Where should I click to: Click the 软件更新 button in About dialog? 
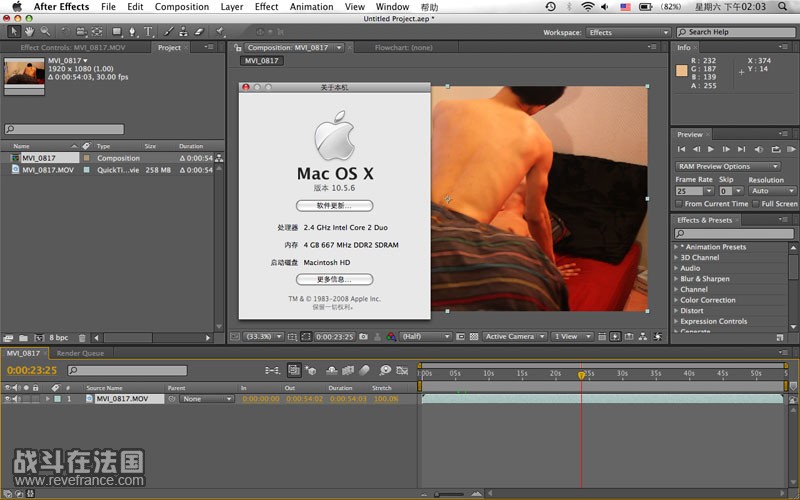click(334, 206)
